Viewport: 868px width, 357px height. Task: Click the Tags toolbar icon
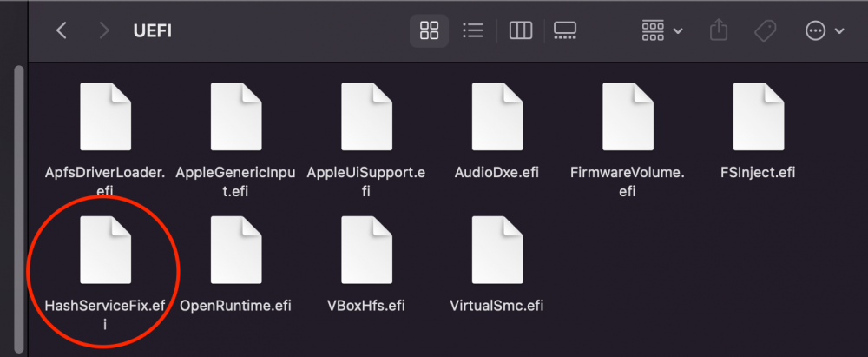(x=765, y=31)
